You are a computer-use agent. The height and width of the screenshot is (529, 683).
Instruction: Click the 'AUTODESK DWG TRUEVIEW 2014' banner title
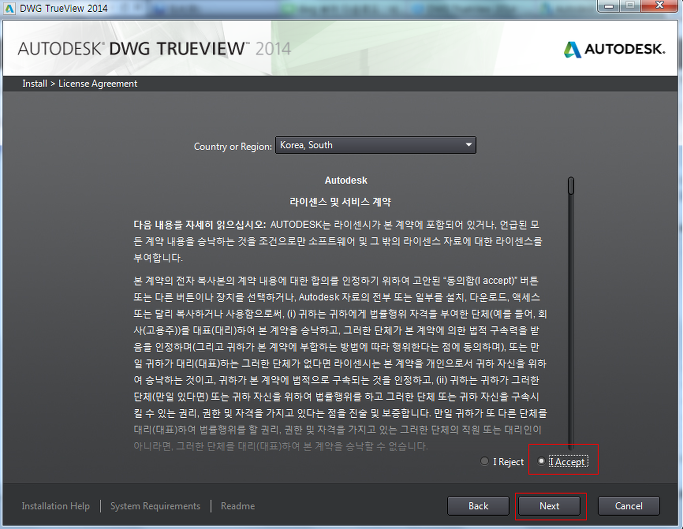point(154,49)
